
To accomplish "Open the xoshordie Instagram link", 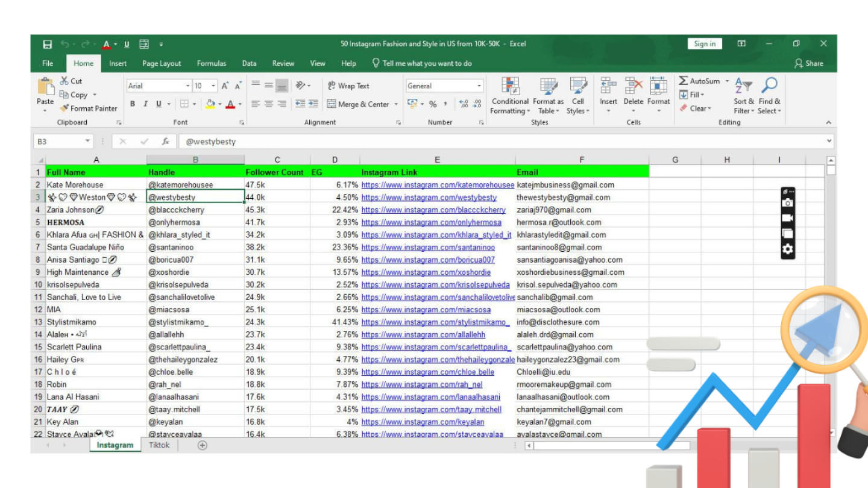I will point(426,272).
